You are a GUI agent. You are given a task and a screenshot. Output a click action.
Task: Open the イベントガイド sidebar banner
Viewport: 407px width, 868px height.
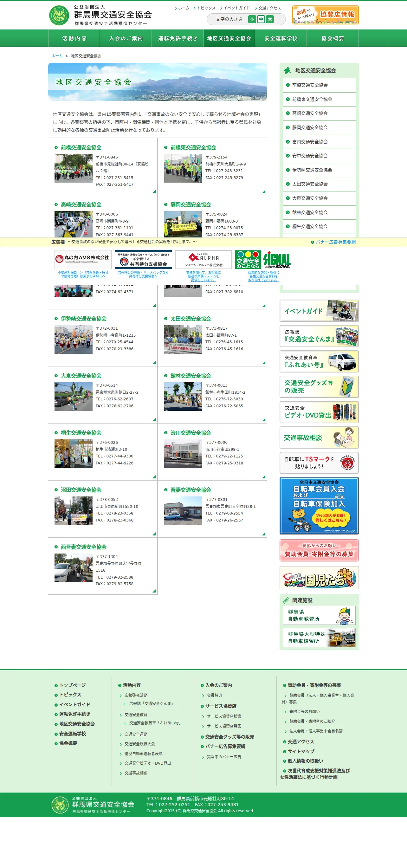(319, 310)
